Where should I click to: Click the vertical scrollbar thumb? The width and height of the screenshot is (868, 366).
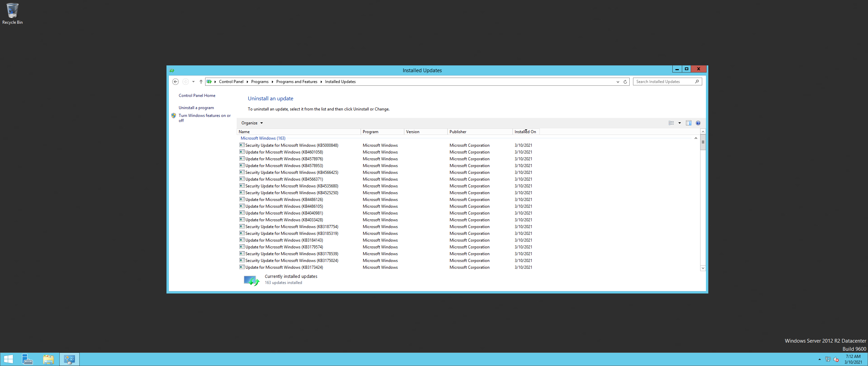pyautogui.click(x=703, y=142)
